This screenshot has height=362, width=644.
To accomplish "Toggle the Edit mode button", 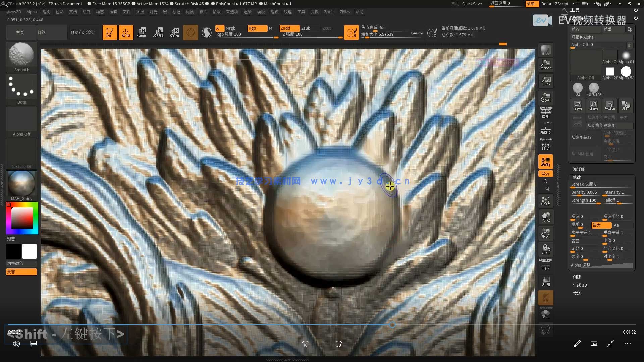I will [110, 33].
